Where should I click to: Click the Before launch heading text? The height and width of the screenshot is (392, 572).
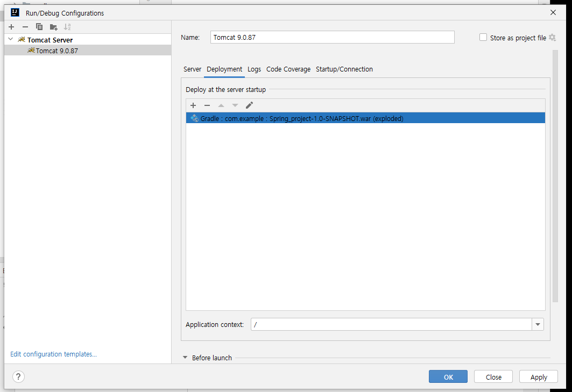[x=212, y=358]
